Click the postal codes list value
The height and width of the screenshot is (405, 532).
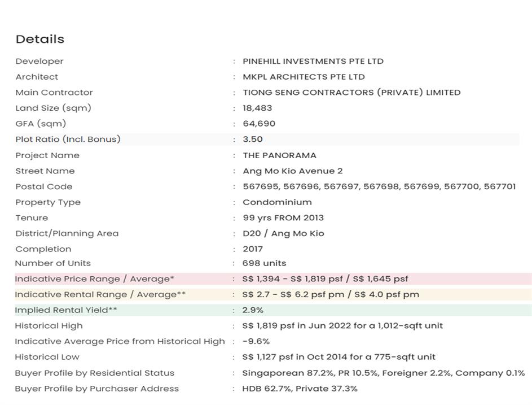tap(379, 186)
